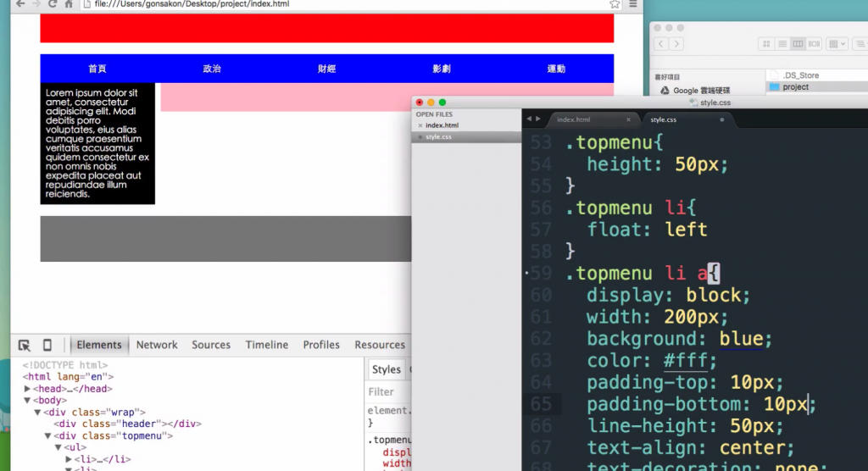Click the browser home icon
The height and width of the screenshot is (471, 868).
coord(69,4)
